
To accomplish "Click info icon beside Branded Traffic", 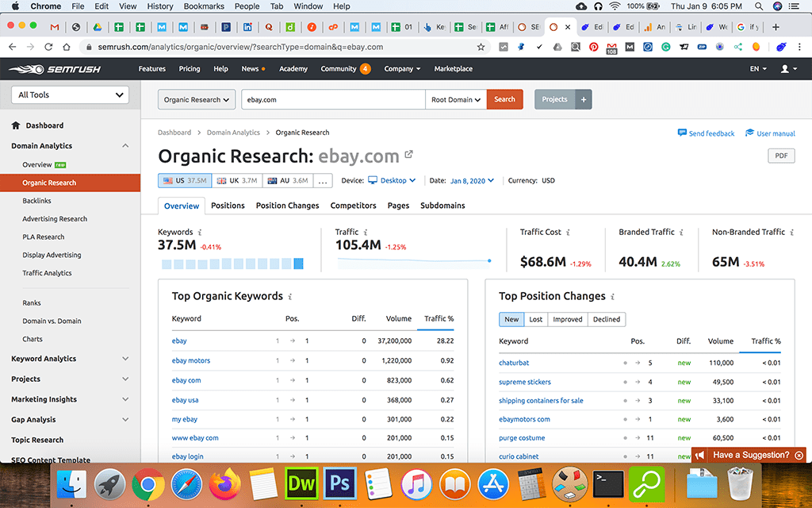I will [x=681, y=233].
